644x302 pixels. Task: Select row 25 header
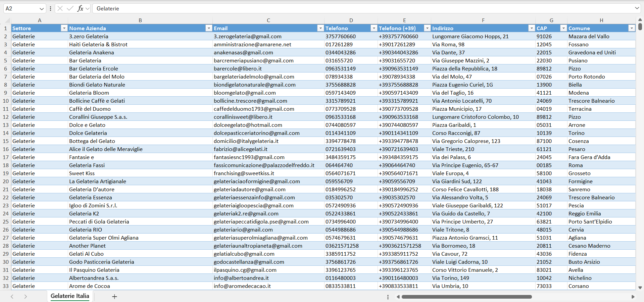(x=6, y=221)
